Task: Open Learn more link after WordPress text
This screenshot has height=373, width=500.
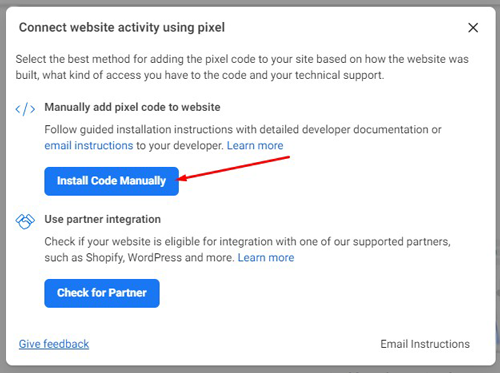Action: (266, 258)
